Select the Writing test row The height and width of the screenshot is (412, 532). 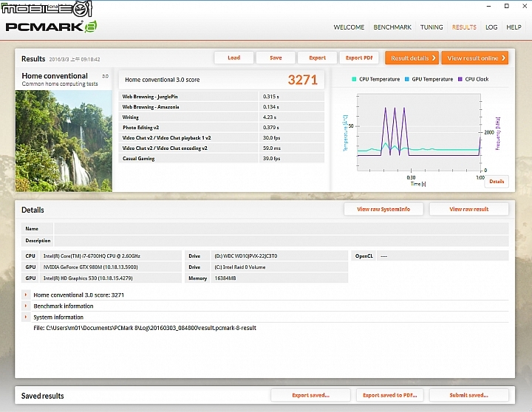point(221,117)
